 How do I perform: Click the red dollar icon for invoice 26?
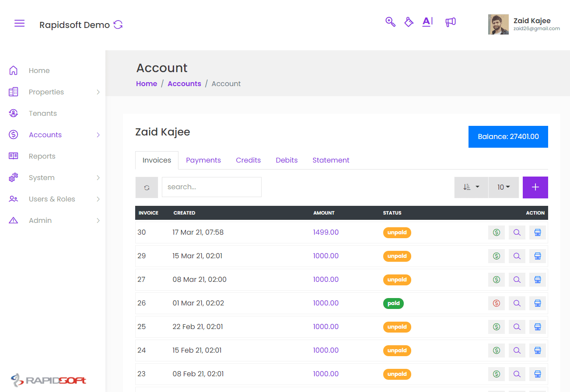(x=497, y=303)
